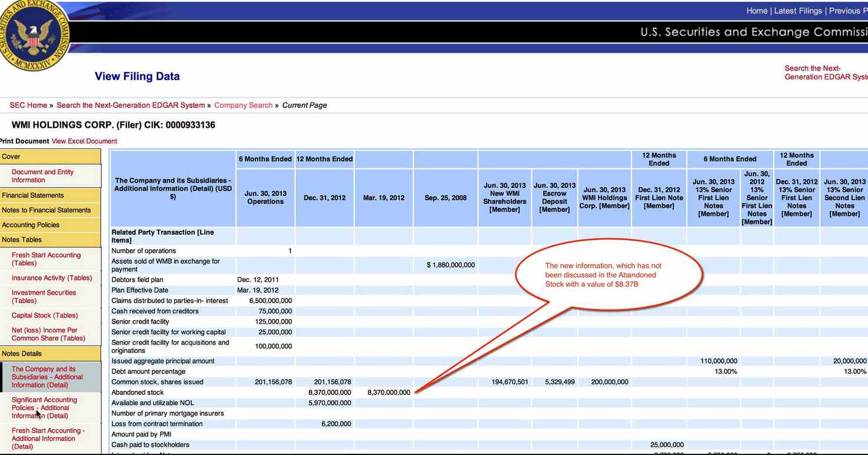Viewport: 868px width, 455px height.
Task: Click the 'Abandoned stock' row label
Action: point(138,393)
